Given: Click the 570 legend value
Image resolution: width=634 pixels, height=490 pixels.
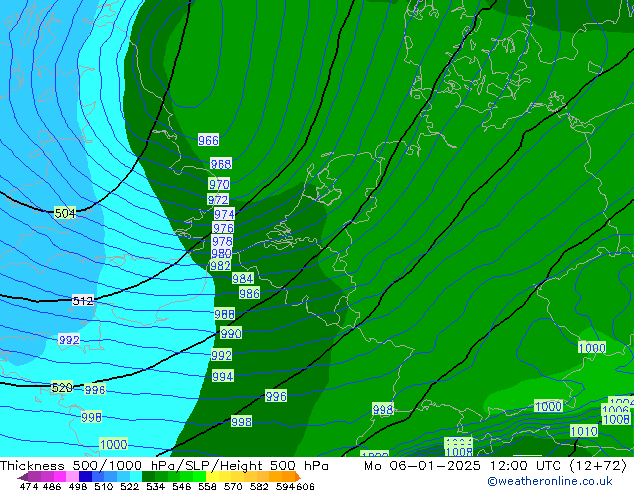Looking at the screenshot, I should tap(233, 486).
